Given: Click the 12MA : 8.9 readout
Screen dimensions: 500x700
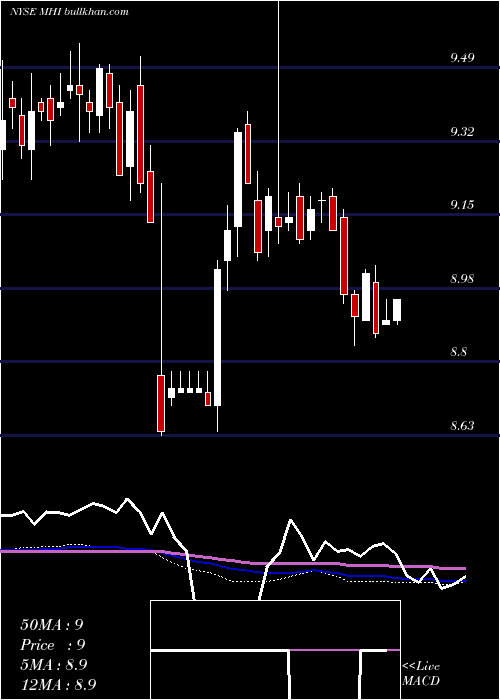Looking at the screenshot, I should click(x=58, y=684).
